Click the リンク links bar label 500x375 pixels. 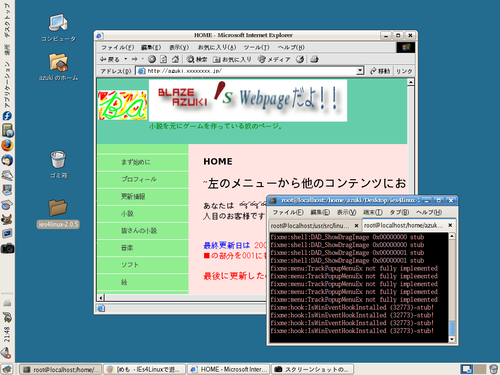(404, 71)
